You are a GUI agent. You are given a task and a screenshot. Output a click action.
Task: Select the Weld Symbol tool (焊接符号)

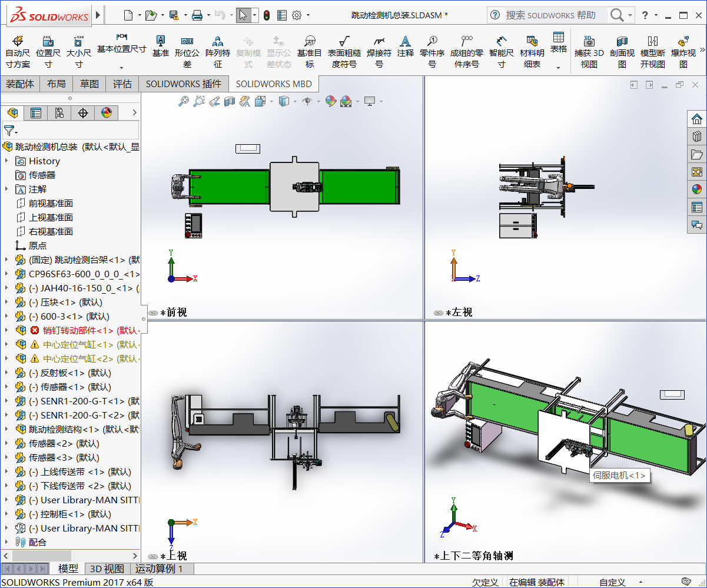[379, 51]
